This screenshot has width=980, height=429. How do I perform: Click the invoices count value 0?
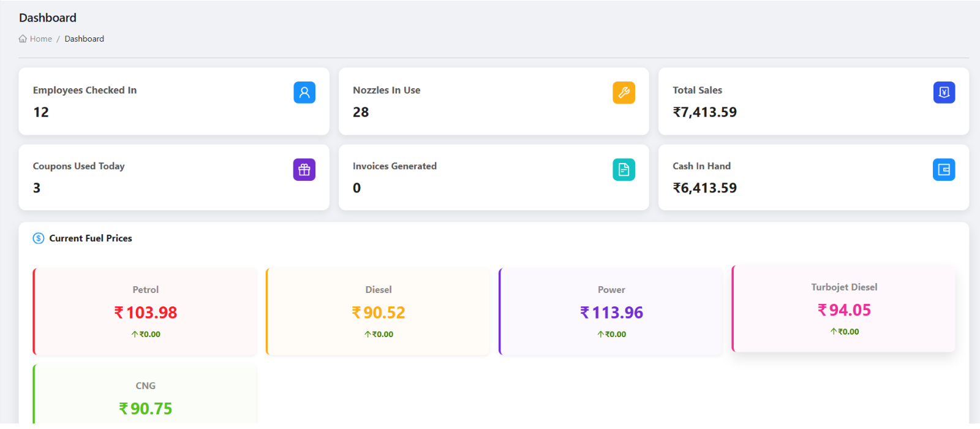357,188
